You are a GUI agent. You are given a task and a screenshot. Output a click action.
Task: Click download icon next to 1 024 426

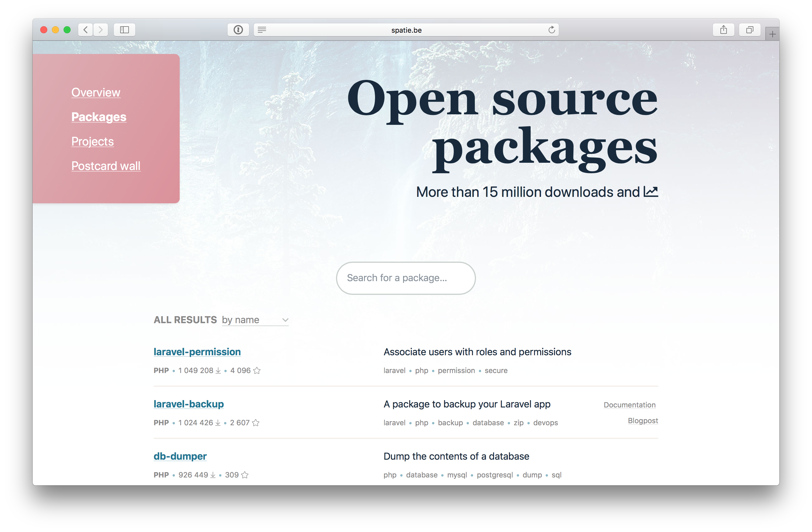pyautogui.click(x=218, y=423)
